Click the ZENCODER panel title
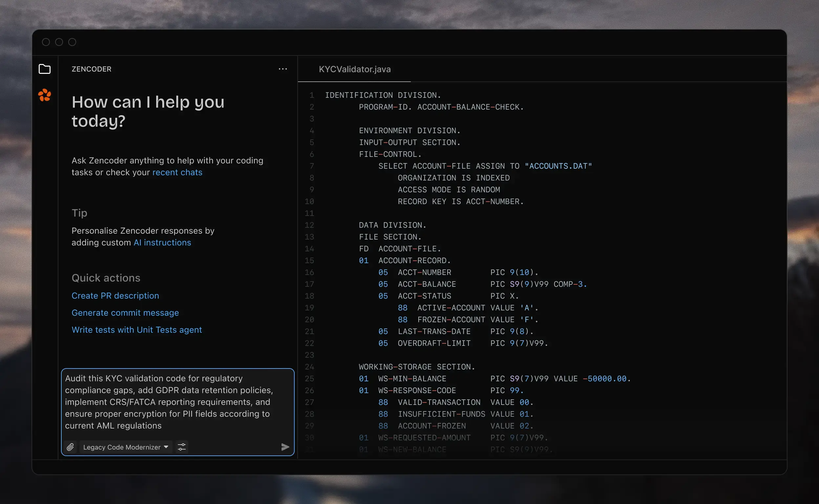The height and width of the screenshot is (504, 819). point(91,69)
